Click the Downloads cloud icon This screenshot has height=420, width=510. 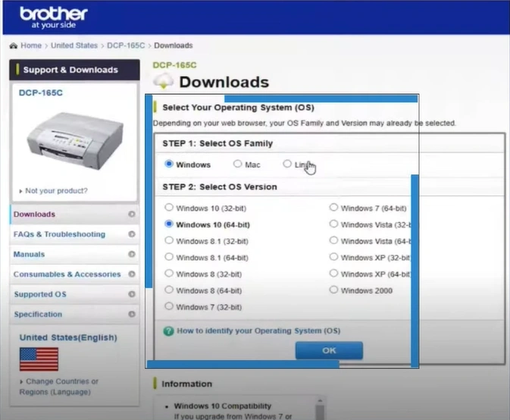click(164, 82)
